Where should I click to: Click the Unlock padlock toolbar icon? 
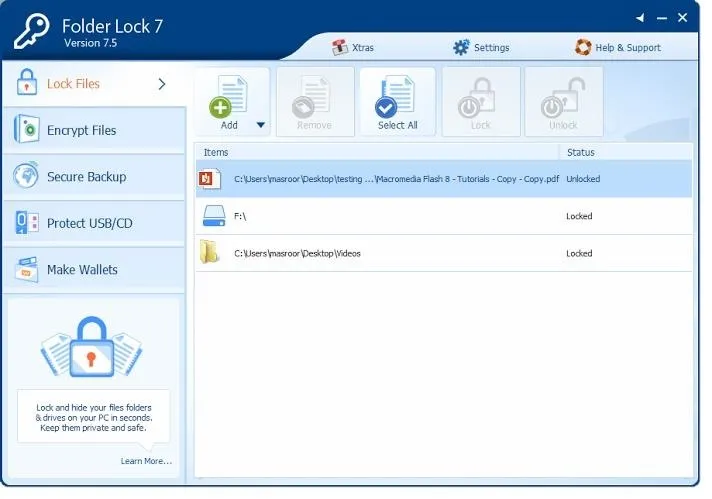pyautogui.click(x=563, y=101)
